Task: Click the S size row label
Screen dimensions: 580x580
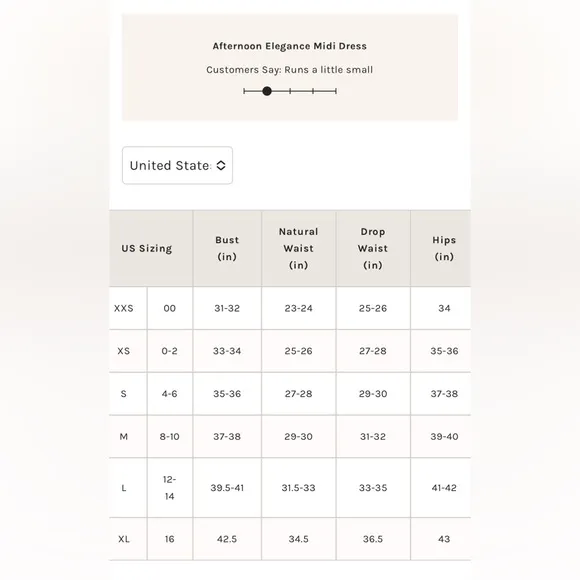Action: coord(124,394)
